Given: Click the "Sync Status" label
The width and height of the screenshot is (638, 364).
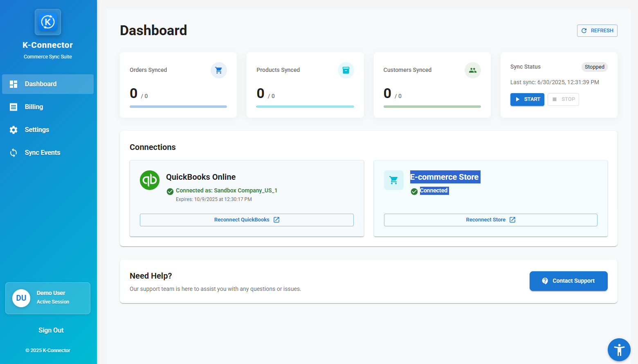Looking at the screenshot, I should tap(526, 67).
